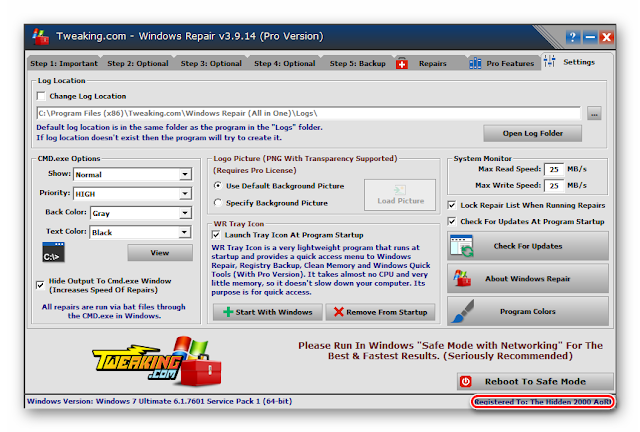
Task: Switch to Step 2: Optional tab
Action: pos(138,63)
